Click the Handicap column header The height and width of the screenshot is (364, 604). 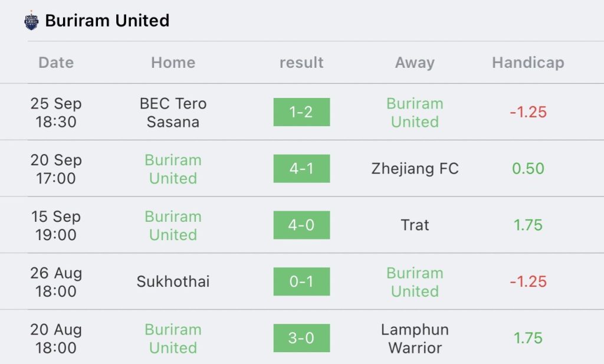point(528,63)
